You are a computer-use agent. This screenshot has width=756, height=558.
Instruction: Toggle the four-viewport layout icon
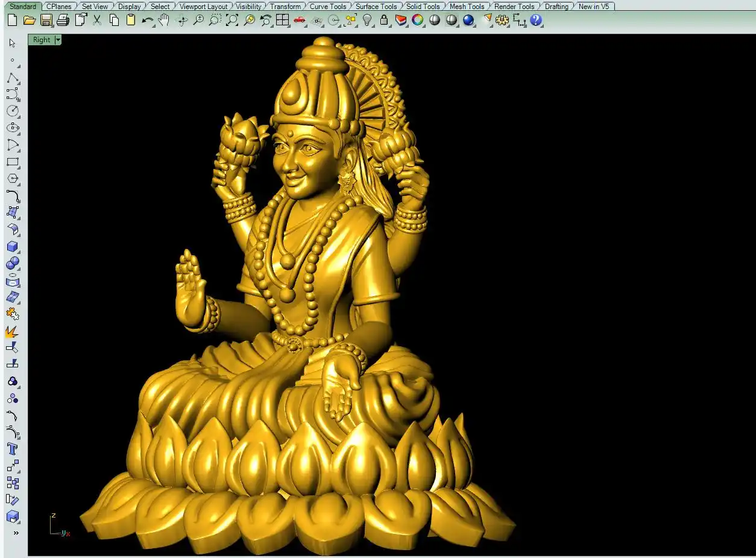(282, 21)
